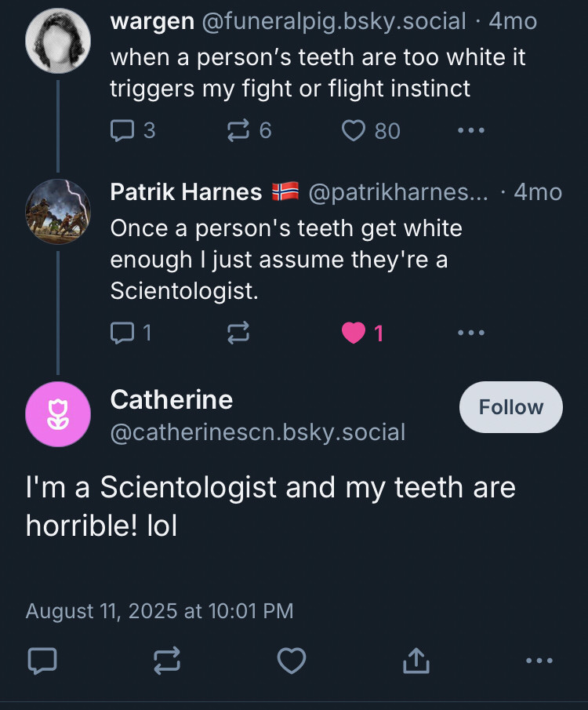Open the @catherinescn.bsky.social handle link
The width and height of the screenshot is (588, 710).
(x=258, y=432)
